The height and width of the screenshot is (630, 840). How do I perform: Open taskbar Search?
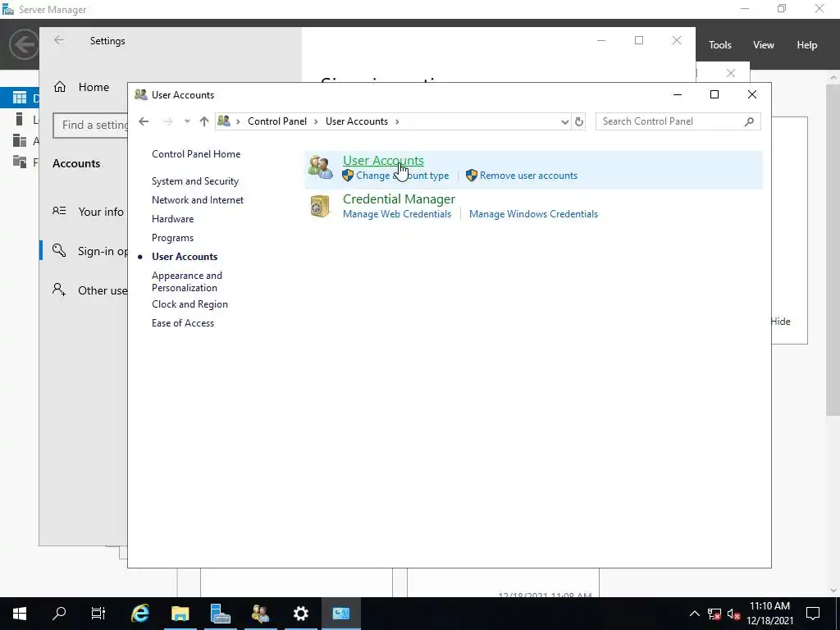tap(59, 614)
